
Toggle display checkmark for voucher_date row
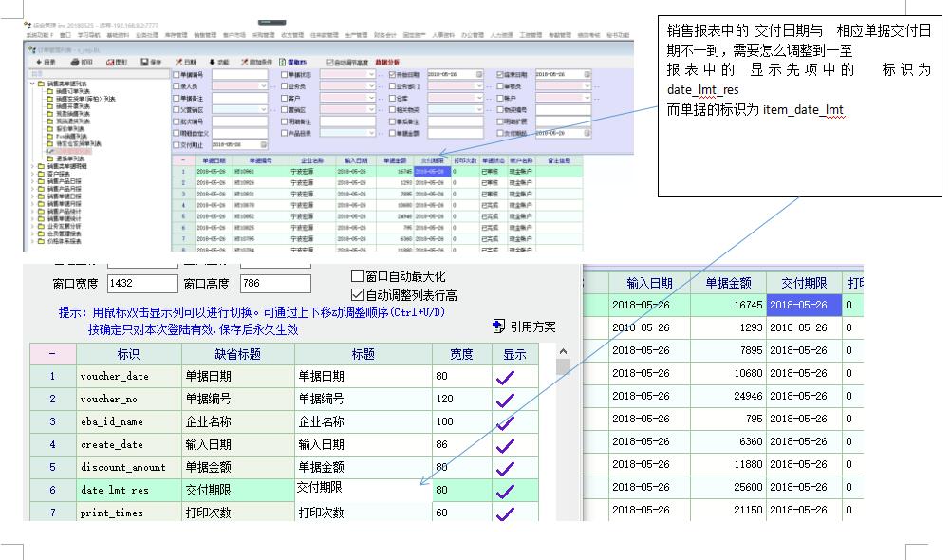click(505, 377)
